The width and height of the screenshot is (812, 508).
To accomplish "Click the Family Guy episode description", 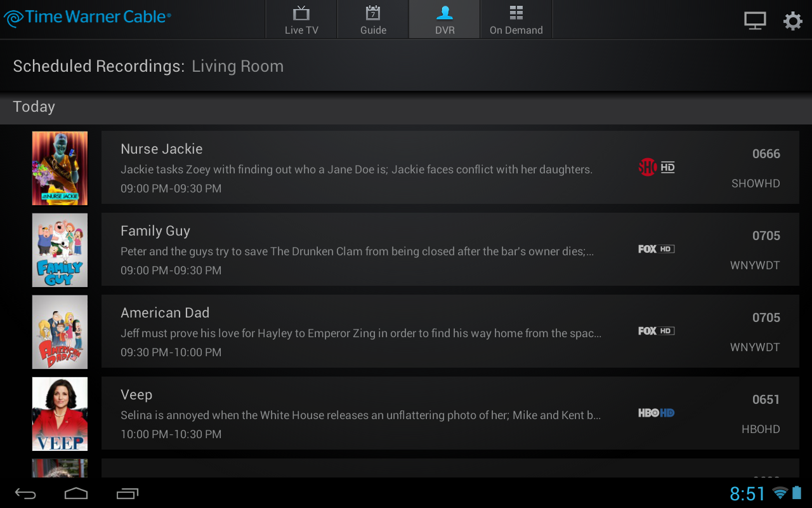I will click(x=357, y=251).
